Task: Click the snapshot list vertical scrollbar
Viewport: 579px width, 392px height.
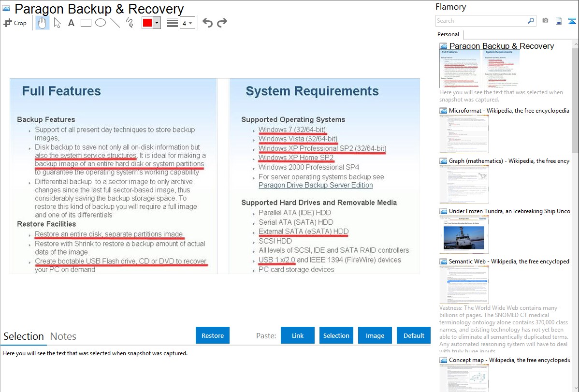Action: tap(575, 101)
